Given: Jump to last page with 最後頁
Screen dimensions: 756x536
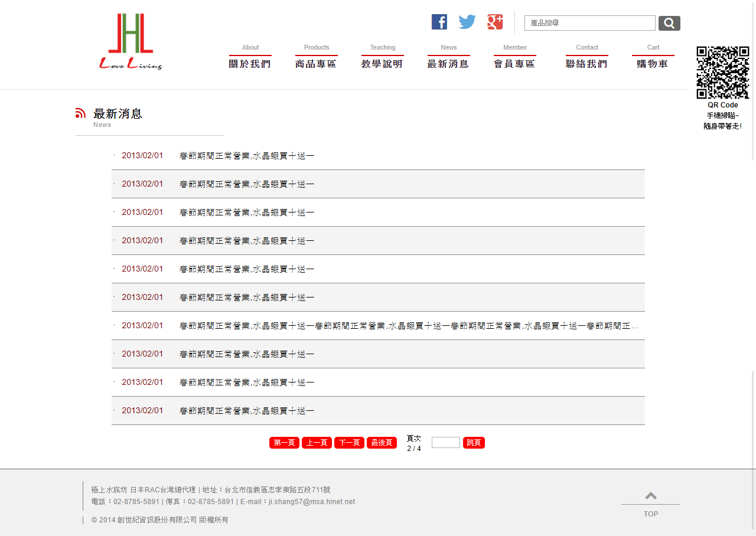Looking at the screenshot, I should [382, 443].
